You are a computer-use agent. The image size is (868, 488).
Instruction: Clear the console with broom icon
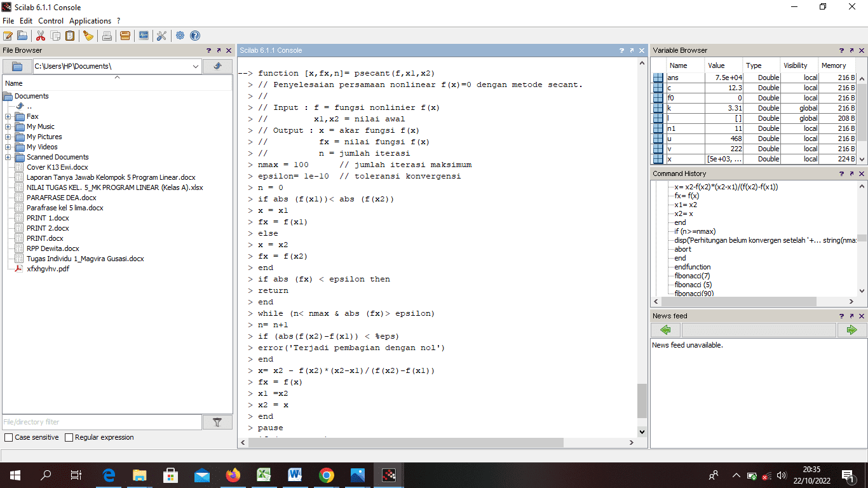pyautogui.click(x=88, y=36)
